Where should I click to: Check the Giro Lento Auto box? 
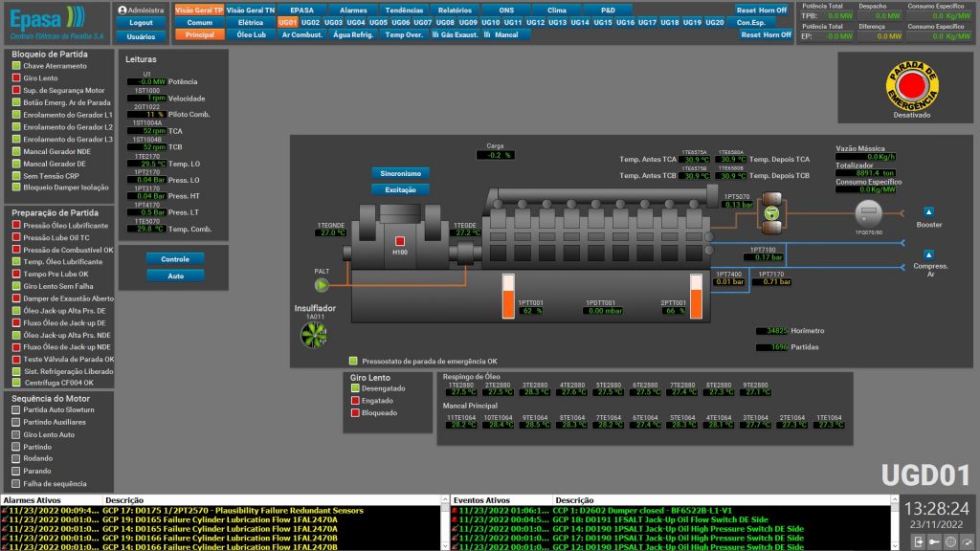click(x=16, y=434)
